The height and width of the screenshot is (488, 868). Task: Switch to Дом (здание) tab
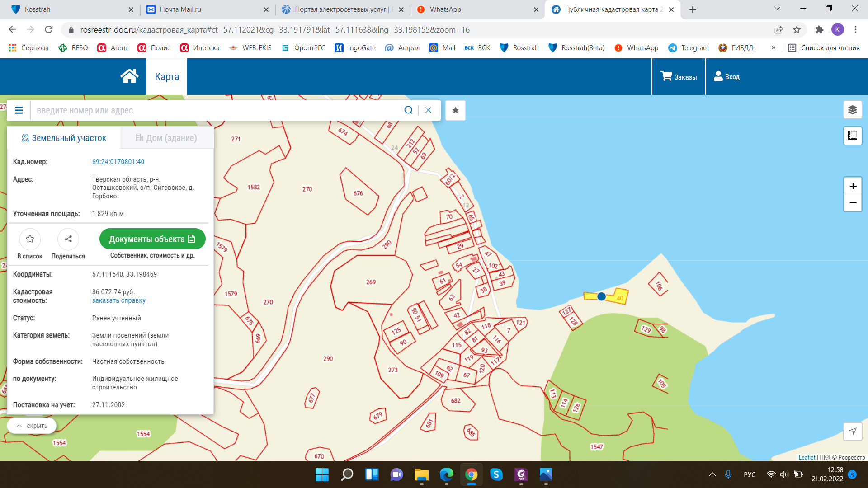coord(166,138)
